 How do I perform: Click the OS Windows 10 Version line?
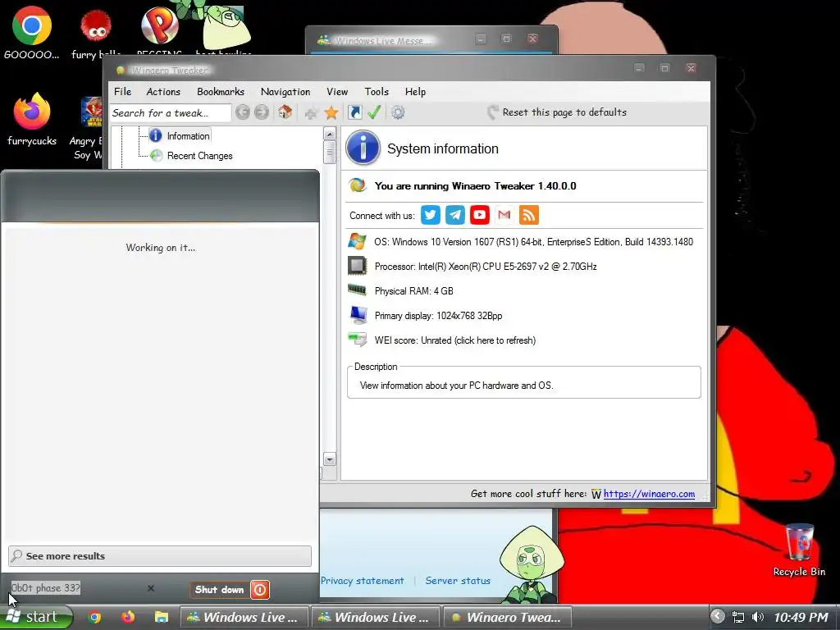[533, 242]
